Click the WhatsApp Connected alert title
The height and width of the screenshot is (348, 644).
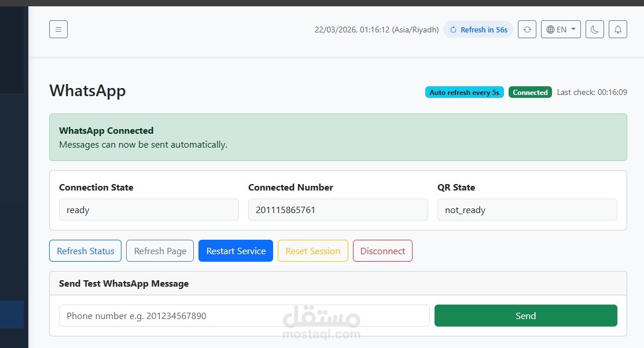(x=106, y=131)
